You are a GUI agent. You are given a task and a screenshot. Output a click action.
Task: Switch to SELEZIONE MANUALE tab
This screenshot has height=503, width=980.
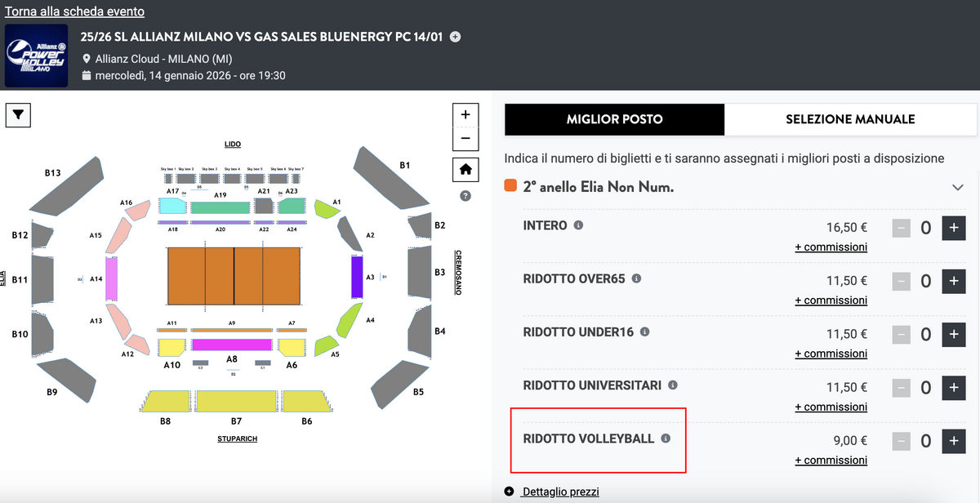850,119
